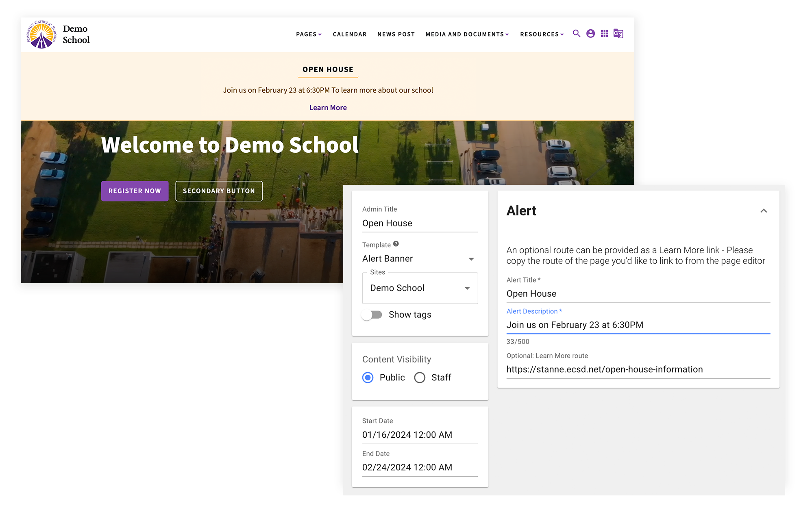The width and height of the screenshot is (812, 508).
Task: Select the Staff visibility radio button
Action: point(420,378)
